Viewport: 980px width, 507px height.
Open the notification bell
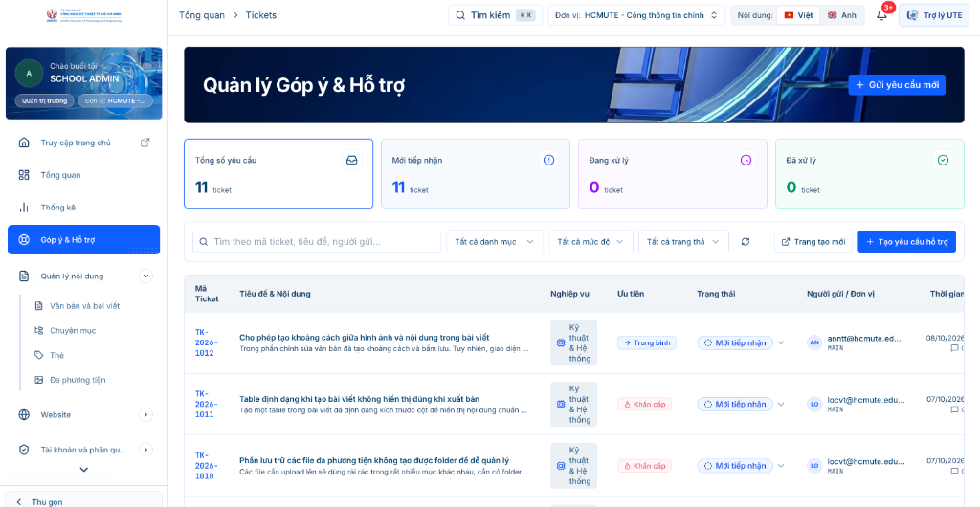click(x=881, y=15)
